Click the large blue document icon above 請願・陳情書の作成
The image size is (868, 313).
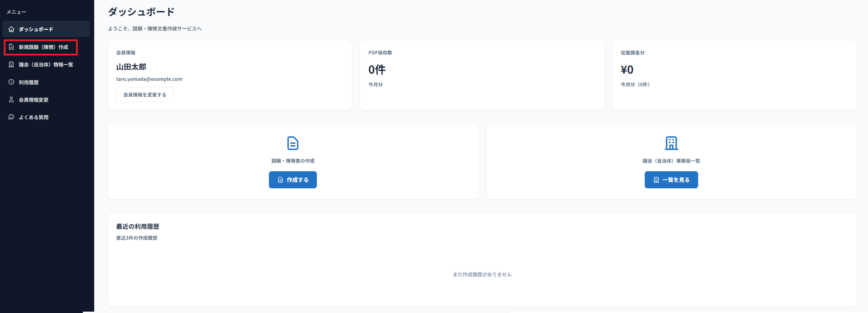click(293, 143)
